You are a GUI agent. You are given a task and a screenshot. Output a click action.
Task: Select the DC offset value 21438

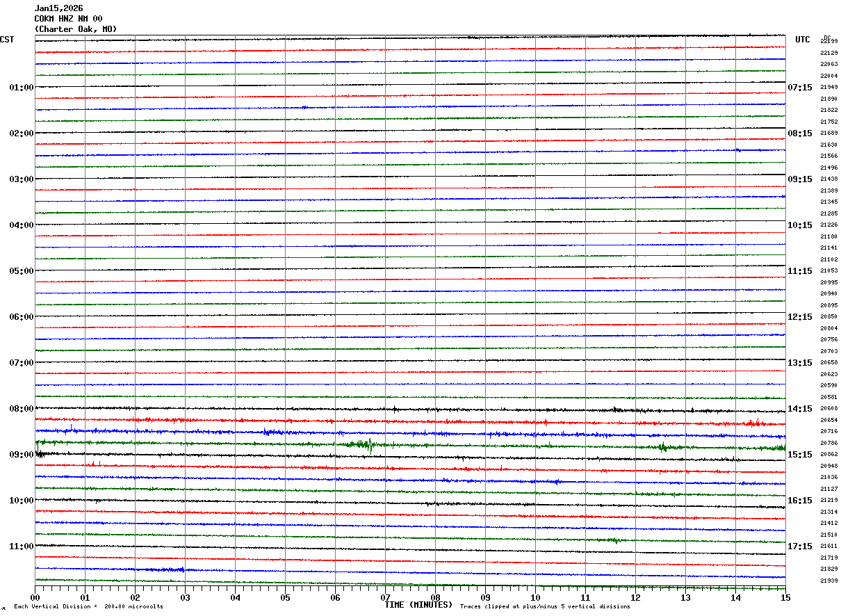point(829,179)
